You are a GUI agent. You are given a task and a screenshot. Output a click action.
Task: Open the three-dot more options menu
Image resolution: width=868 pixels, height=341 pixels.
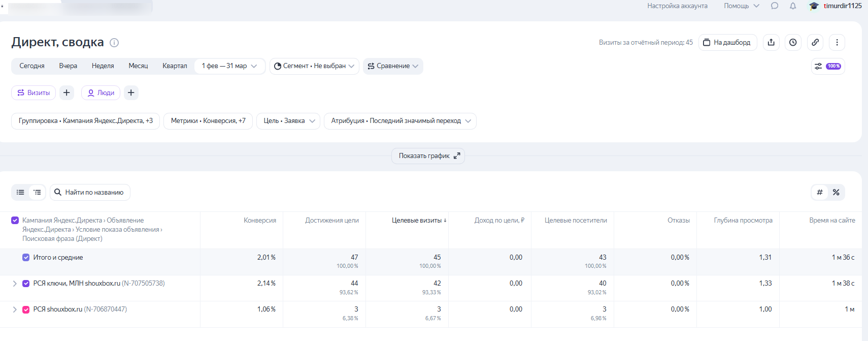tap(837, 43)
